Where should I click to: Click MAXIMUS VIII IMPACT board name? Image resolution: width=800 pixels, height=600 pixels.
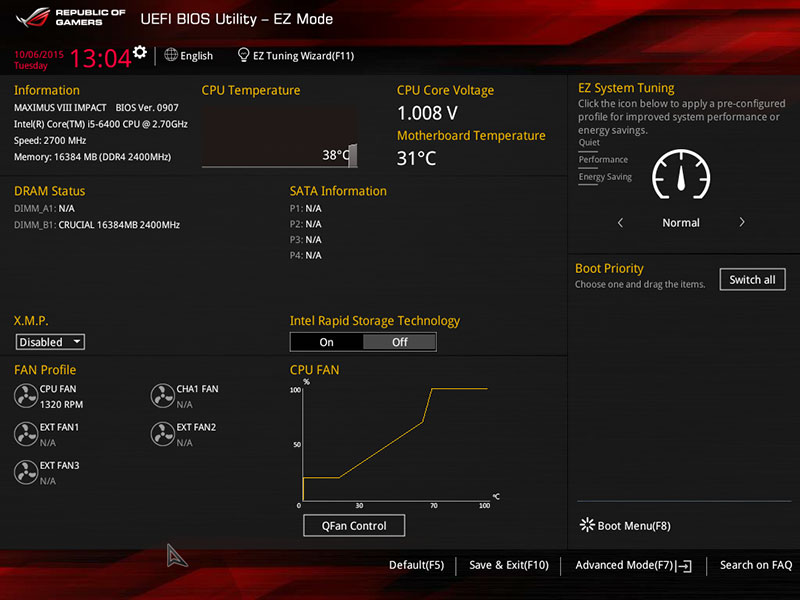pyautogui.click(x=60, y=108)
